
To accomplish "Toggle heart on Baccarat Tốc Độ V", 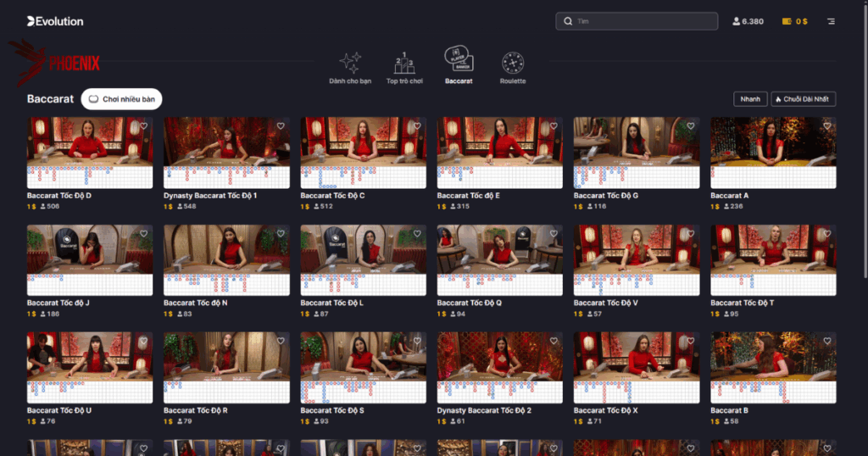I will click(x=690, y=234).
